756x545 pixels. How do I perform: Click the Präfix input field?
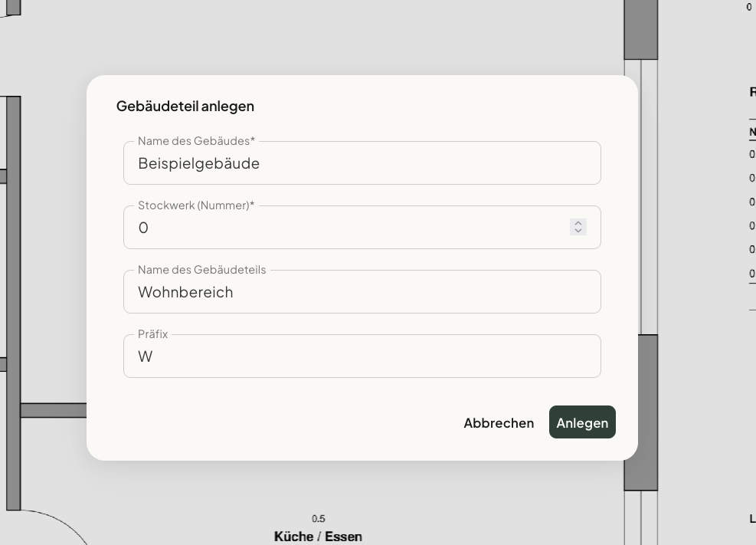pos(362,356)
